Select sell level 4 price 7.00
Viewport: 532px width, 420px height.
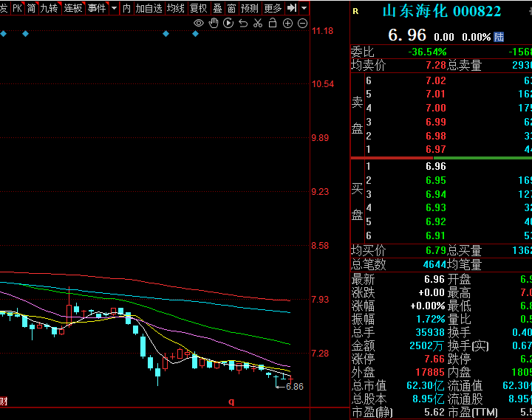coord(436,108)
